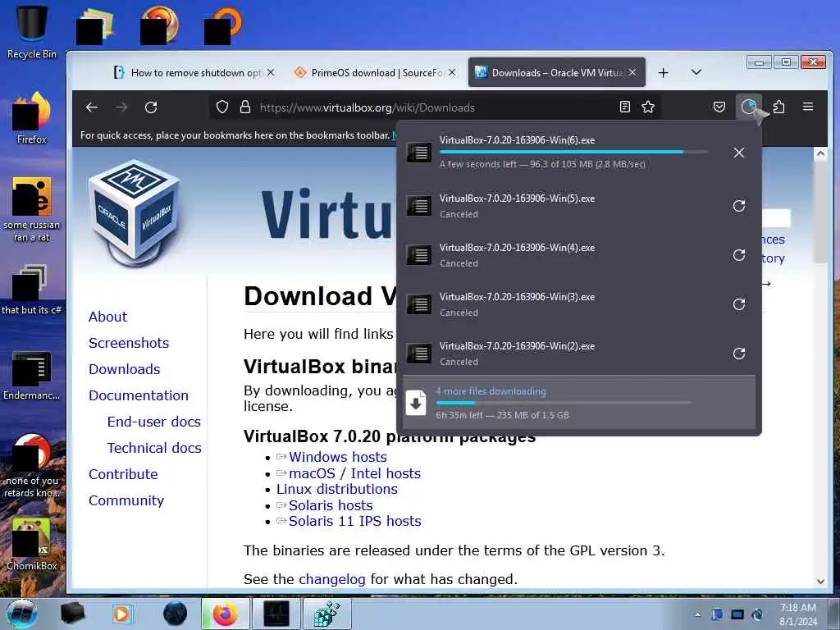The height and width of the screenshot is (630, 840).
Task: Close the Downloads Oracle VM VirtualBox tab
Action: click(x=632, y=72)
